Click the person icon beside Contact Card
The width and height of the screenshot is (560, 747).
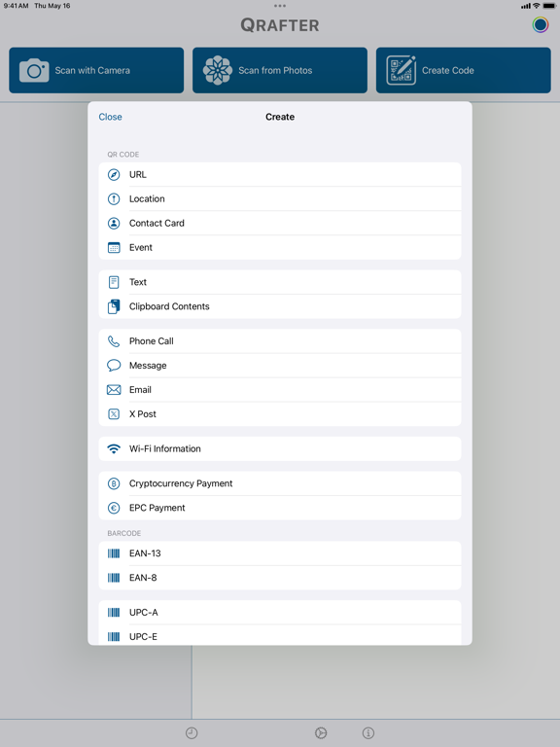coord(114,224)
